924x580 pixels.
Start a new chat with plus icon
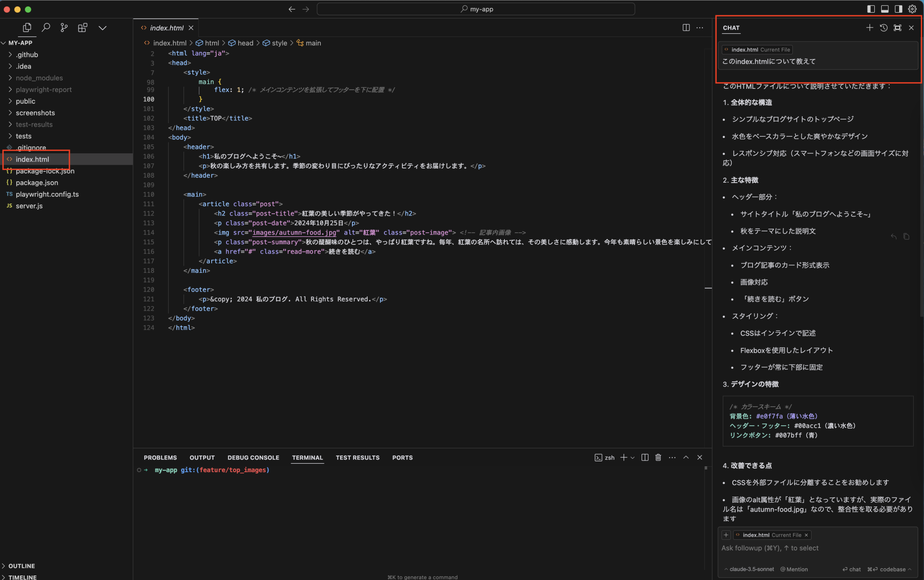(869, 28)
